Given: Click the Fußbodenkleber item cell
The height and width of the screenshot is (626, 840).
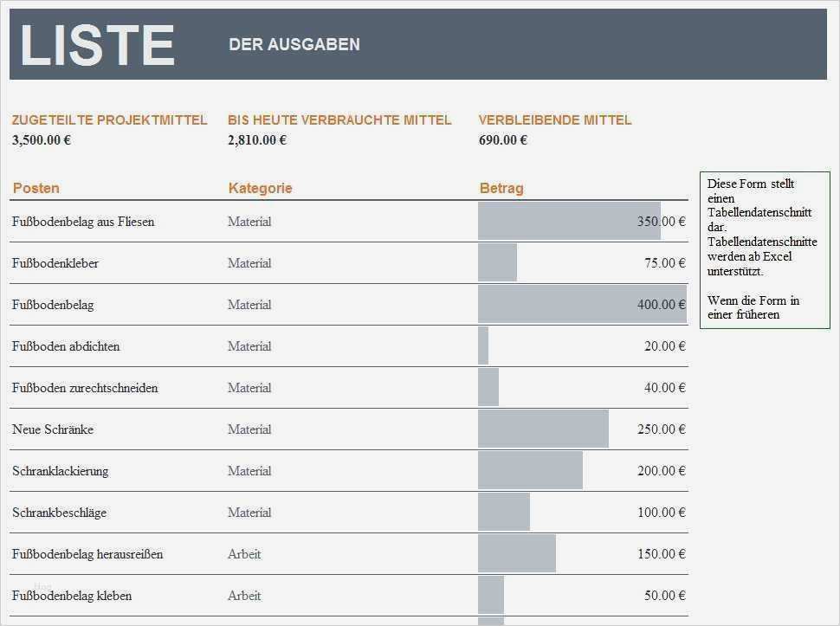Looking at the screenshot, I should (55, 263).
